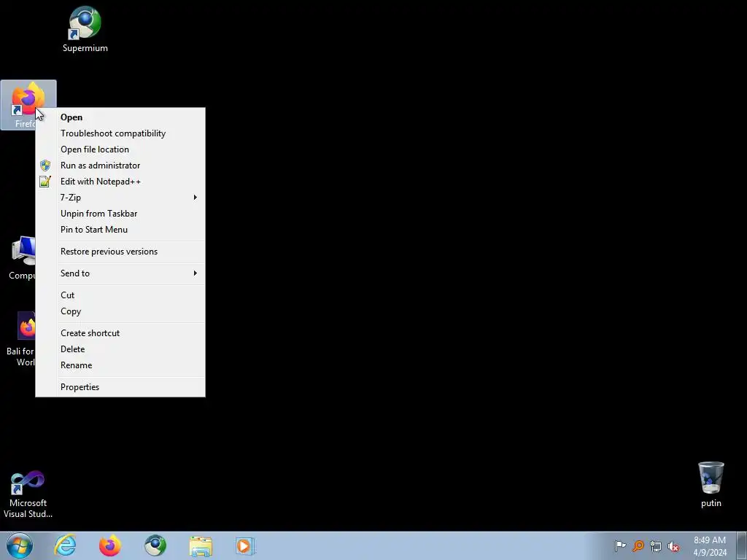Click the muted volume tray icon
Screen dimensions: 747x560
tap(673, 546)
